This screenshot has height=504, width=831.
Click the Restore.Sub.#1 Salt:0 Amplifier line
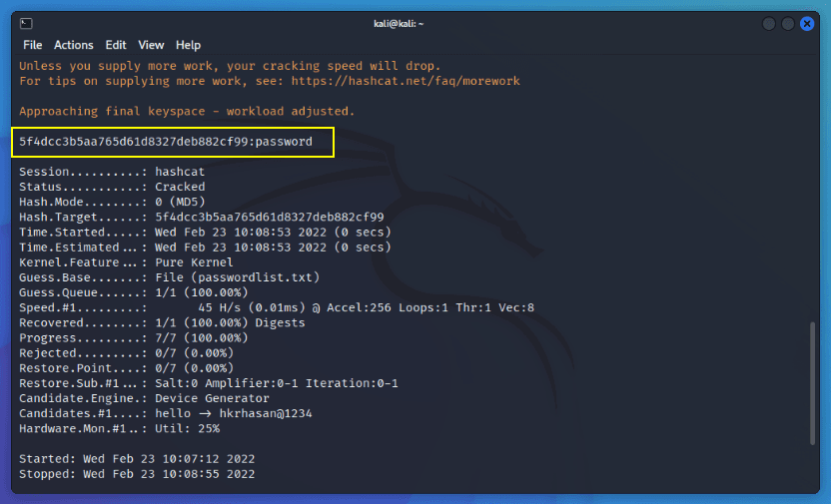pos(209,383)
